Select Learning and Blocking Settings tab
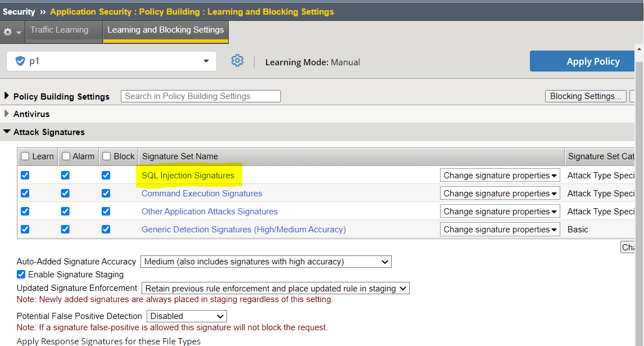 click(x=165, y=30)
